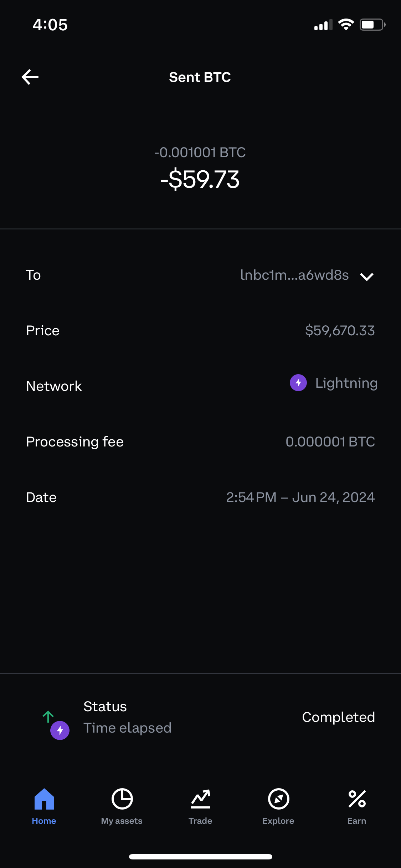Tap the Wi-Fi status icon
Viewport: 401px width, 868px height.
click(346, 25)
